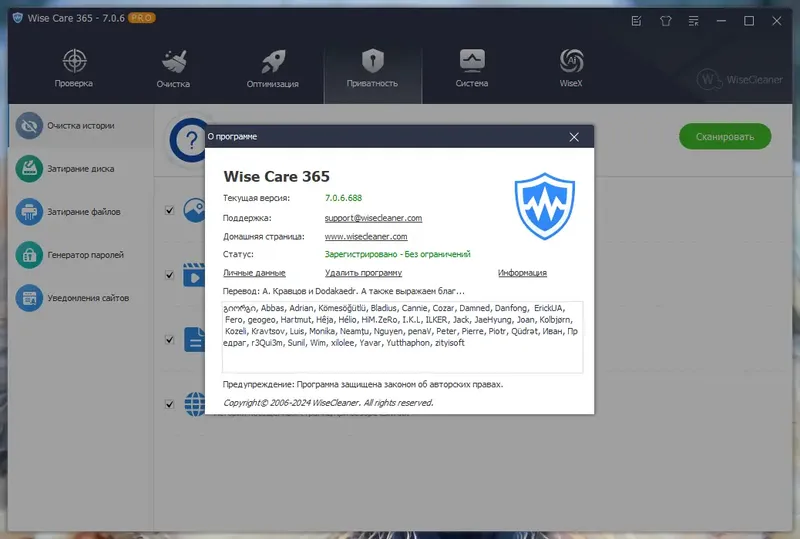Open the Проверка (PC Checkup) tab

click(x=74, y=69)
